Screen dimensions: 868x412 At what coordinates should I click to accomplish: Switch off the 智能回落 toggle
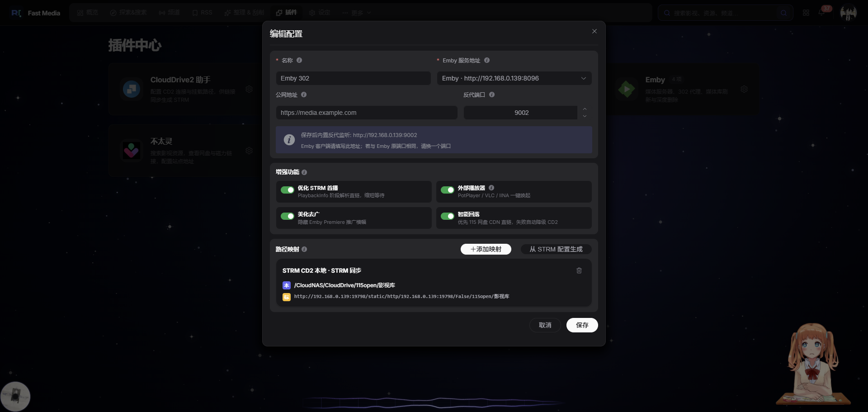tap(448, 216)
